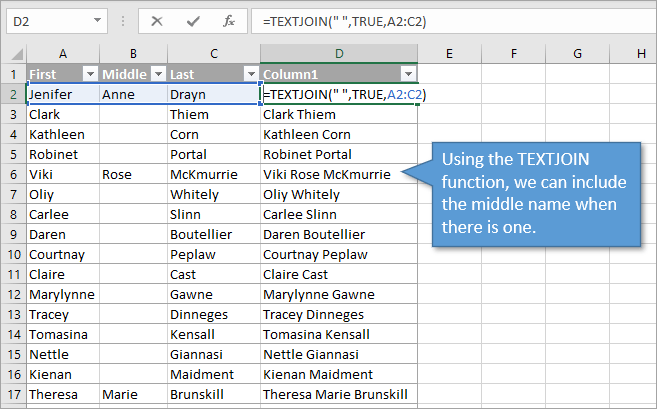The height and width of the screenshot is (409, 657).
Task: Open the First column filter dropdown
Action: (x=89, y=74)
